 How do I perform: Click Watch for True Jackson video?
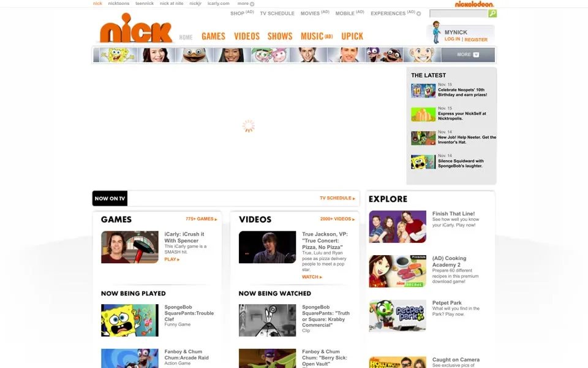312,277
